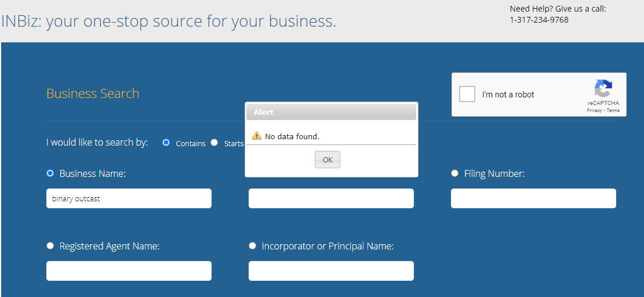The width and height of the screenshot is (644, 297).
Task: Click the No data found message
Action: pos(292,136)
